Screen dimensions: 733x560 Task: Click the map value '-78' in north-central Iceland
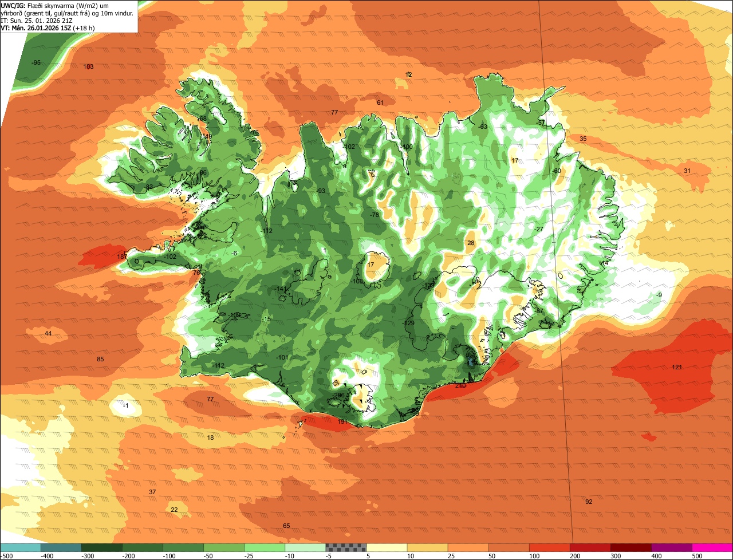[x=374, y=215]
